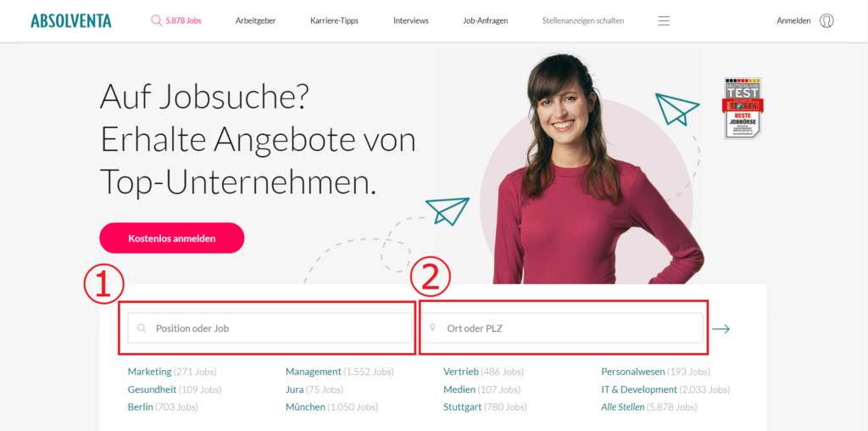Focus the Ort oder PLZ field

pos(561,328)
